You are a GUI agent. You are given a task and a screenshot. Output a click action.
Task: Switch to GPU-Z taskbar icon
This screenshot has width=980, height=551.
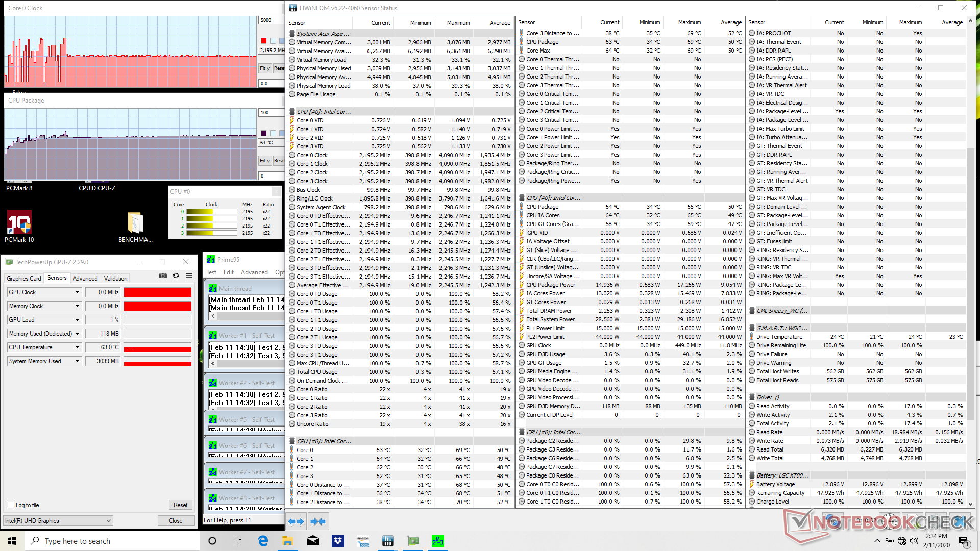pyautogui.click(x=413, y=541)
